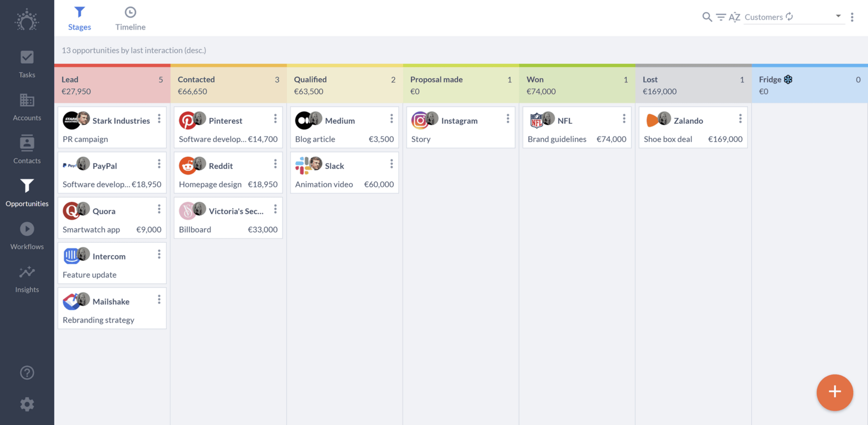Open the overflow menu in the top-right corner

[852, 16]
